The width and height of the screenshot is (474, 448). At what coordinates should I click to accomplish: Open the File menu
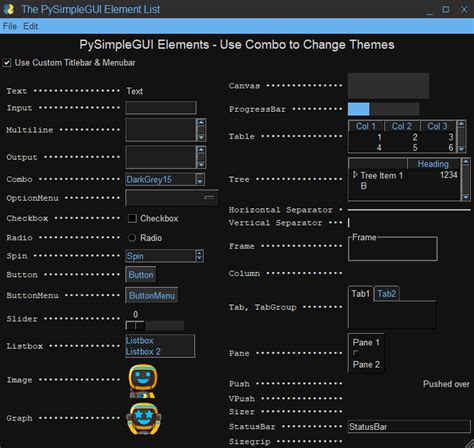pos(10,26)
